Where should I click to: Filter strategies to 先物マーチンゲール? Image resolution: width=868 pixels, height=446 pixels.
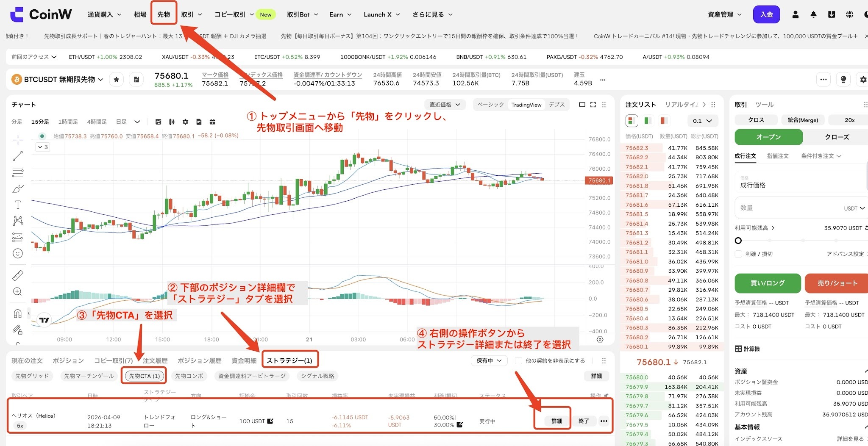(x=89, y=376)
